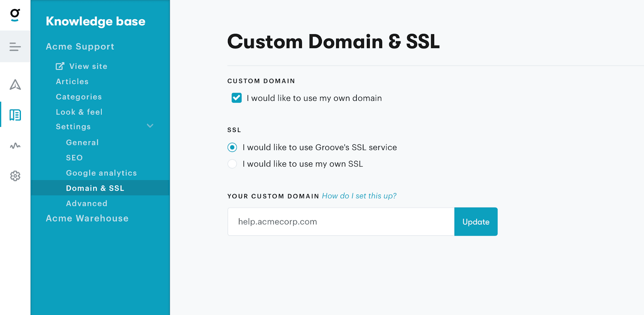Viewport: 644px width, 315px height.
Task: Choose "use my own SSL" radio option
Action: 232,164
